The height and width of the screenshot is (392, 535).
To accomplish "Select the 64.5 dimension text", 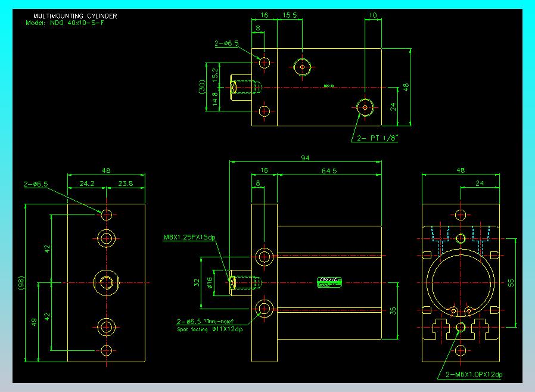I will (x=329, y=171).
